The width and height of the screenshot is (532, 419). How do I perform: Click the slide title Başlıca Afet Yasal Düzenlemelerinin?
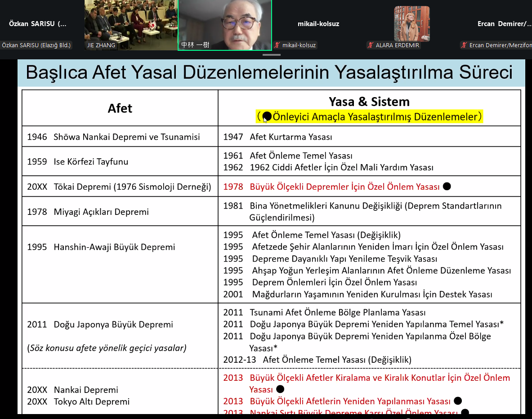point(269,72)
